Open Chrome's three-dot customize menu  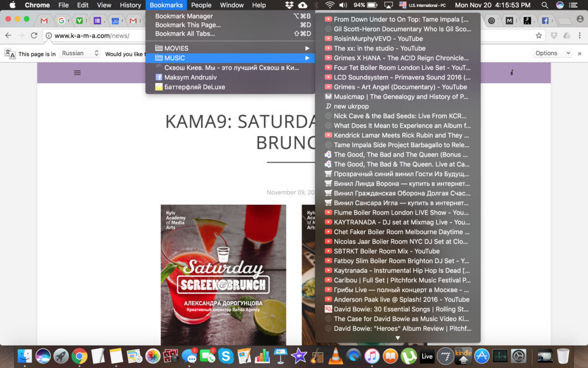point(580,35)
